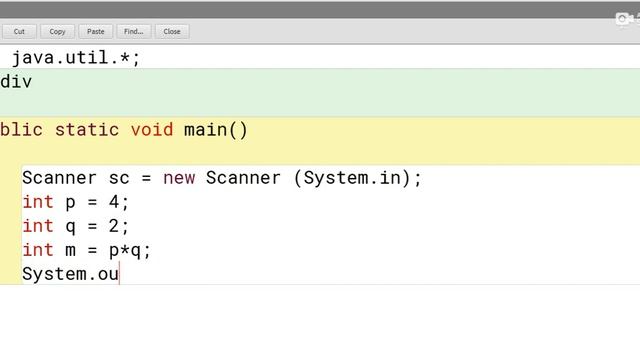This screenshot has width=640, height=360.
Task: Click the Cut button
Action: pos(19,31)
